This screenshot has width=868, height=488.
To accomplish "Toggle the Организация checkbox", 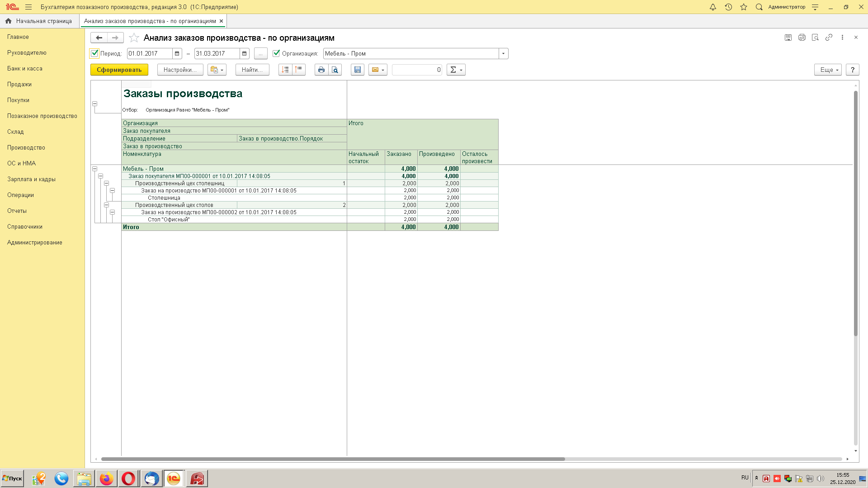I will [x=276, y=53].
